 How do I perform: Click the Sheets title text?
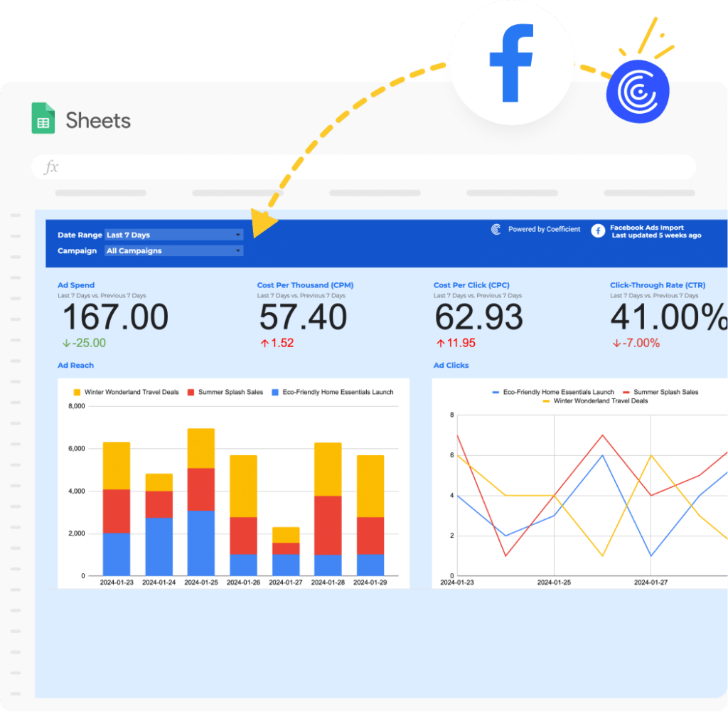pyautogui.click(x=98, y=121)
